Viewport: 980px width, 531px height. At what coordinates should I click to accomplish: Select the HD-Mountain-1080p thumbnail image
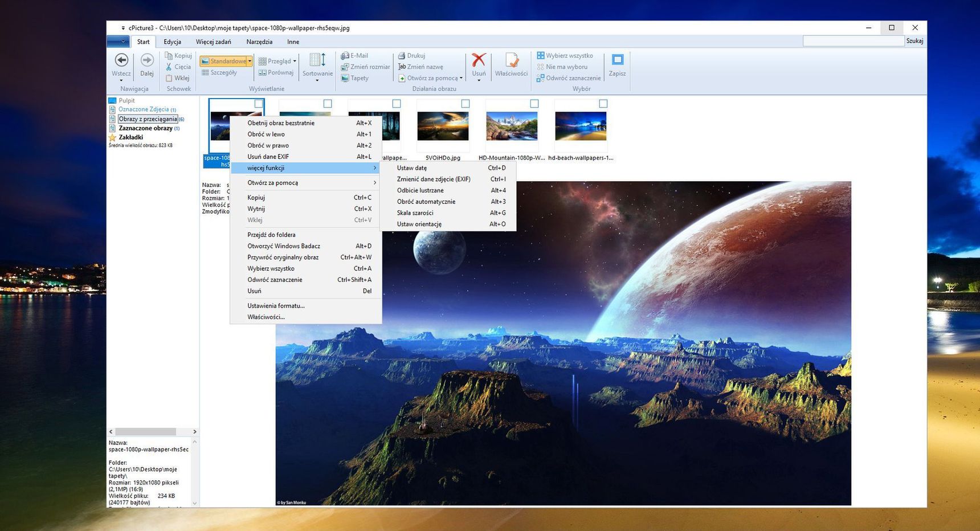click(x=512, y=126)
